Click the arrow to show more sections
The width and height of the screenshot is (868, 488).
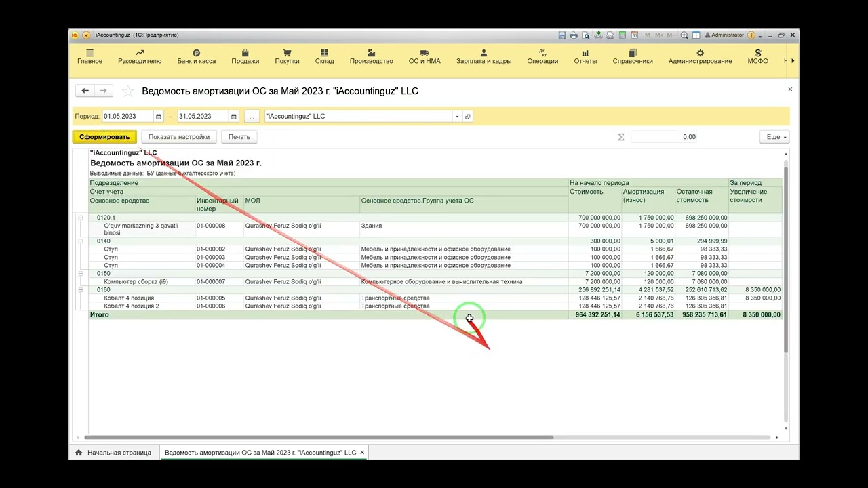tap(793, 60)
